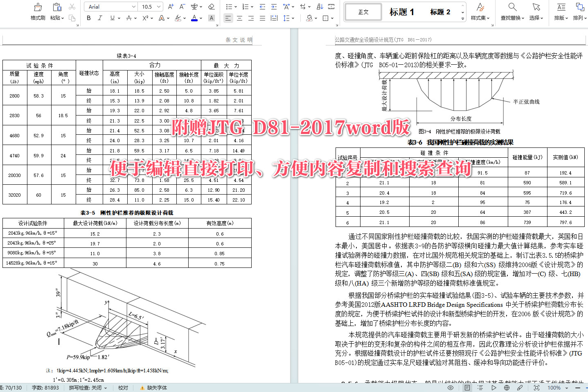
Task: Toggle italic formatting
Action: (x=99, y=18)
